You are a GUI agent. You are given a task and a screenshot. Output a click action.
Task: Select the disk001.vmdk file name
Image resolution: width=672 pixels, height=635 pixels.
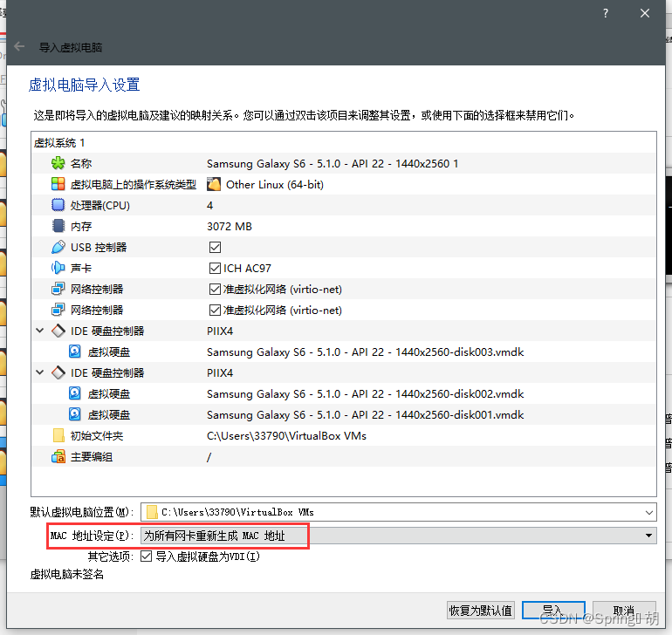tap(365, 415)
